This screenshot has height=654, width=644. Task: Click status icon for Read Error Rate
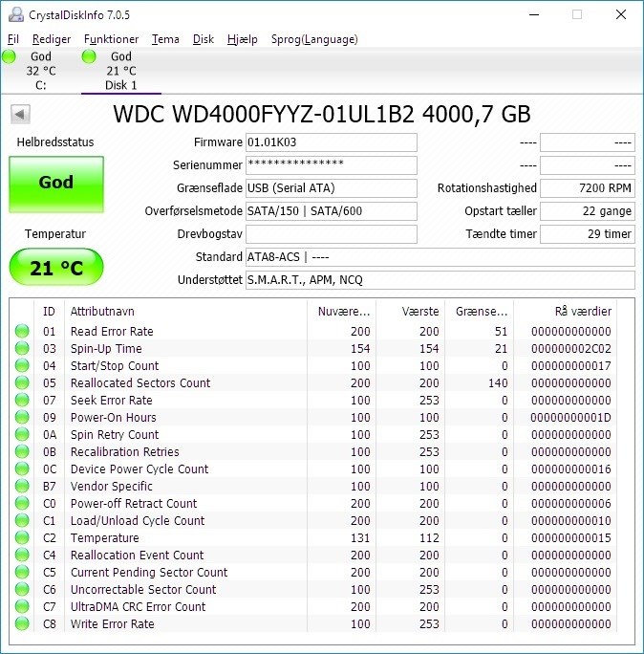[x=21, y=332]
